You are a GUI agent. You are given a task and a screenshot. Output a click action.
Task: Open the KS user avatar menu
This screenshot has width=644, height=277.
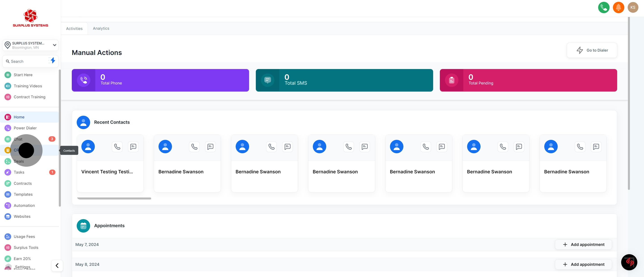[633, 8]
